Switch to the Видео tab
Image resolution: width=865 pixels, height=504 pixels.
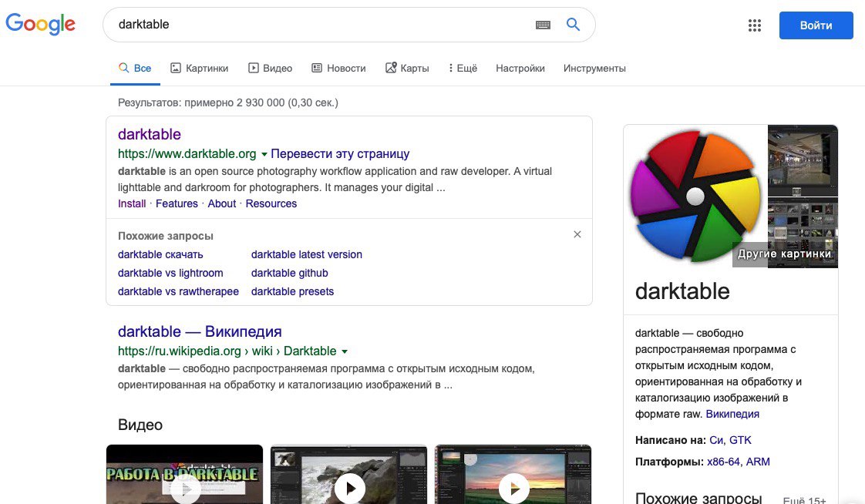pos(271,69)
